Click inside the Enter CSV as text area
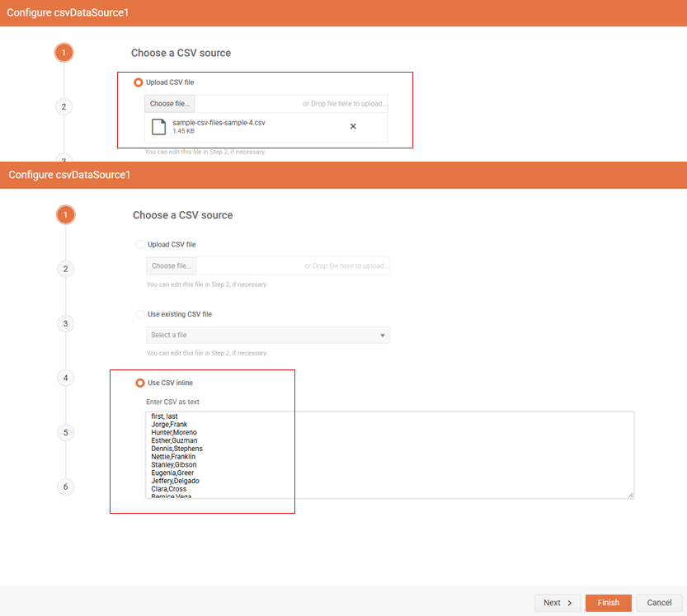687x616 pixels. click(390, 454)
